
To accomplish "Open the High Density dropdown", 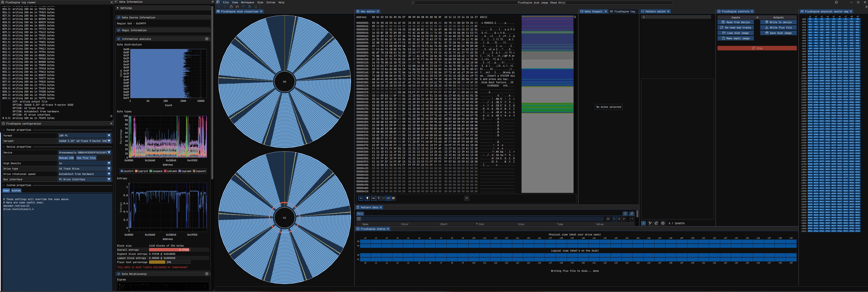I will (x=85, y=163).
